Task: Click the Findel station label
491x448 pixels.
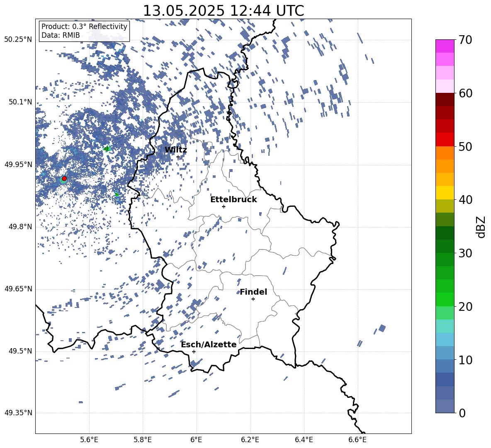Action: [253, 292]
